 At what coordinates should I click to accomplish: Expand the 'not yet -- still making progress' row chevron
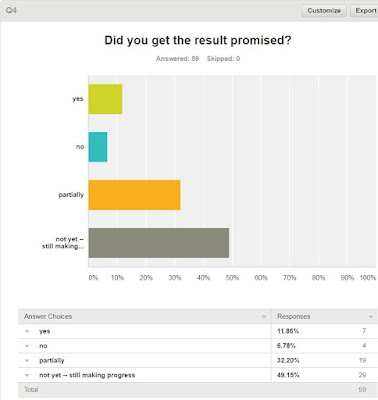pyautogui.click(x=27, y=375)
